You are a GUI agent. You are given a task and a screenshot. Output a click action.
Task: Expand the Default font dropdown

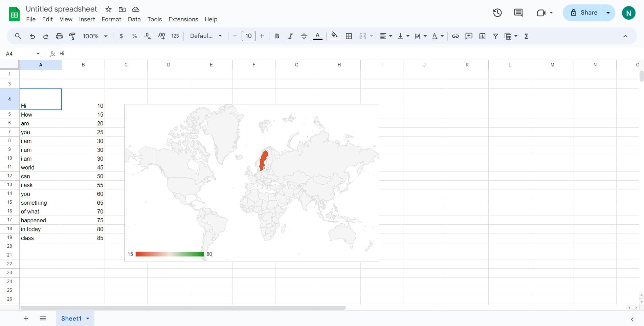click(206, 36)
